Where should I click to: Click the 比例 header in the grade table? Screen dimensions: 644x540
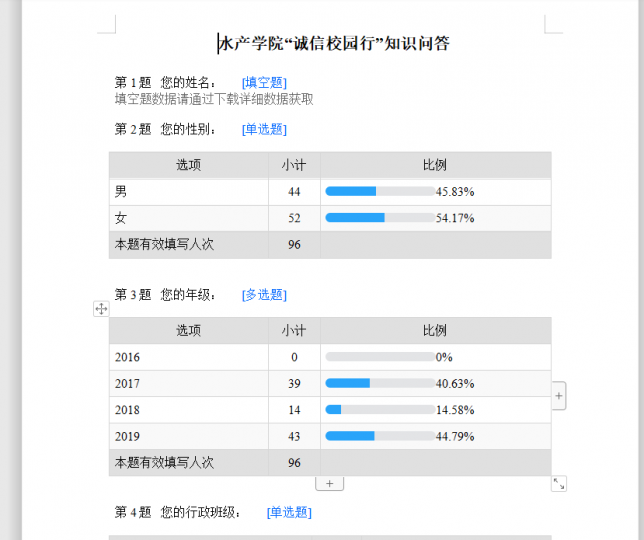pos(435,330)
